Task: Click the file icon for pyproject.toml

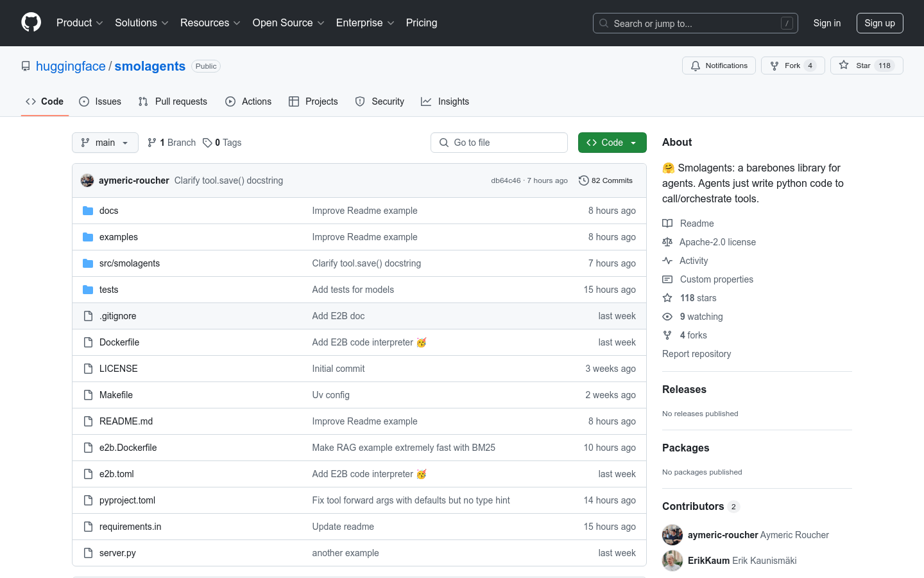Action: pyautogui.click(x=88, y=500)
